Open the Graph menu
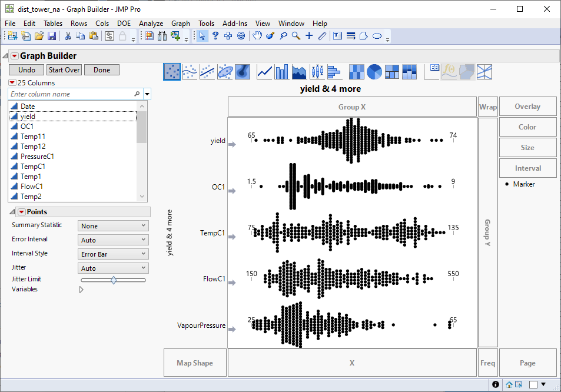The image size is (561, 392). click(x=180, y=24)
